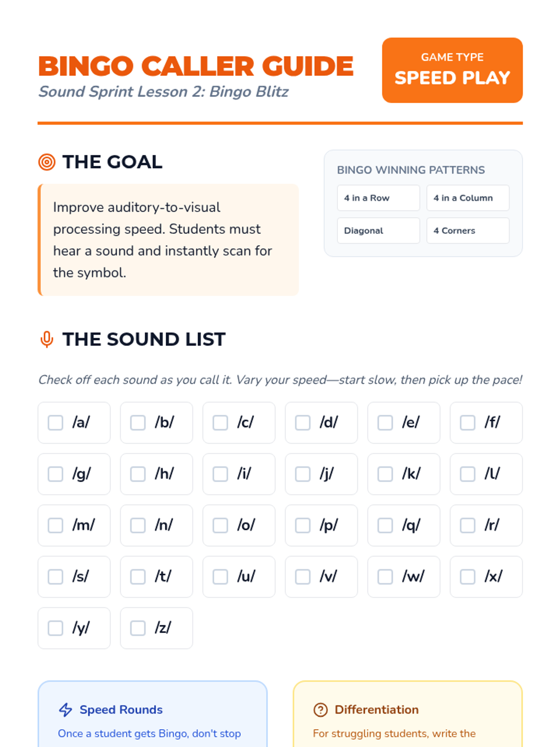This screenshot has width=560, height=747.
Task: Select the 4 Corners pattern
Action: [468, 231]
